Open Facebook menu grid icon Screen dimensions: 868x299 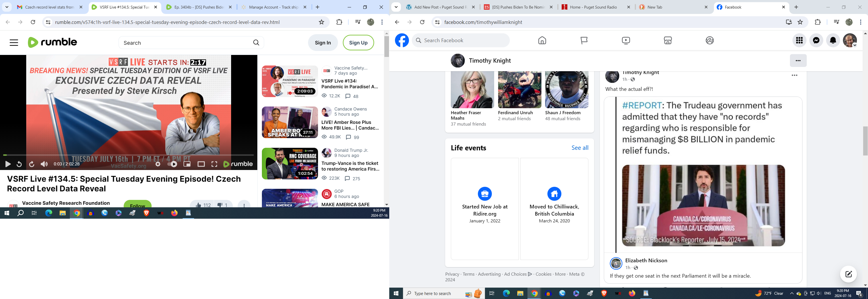click(799, 40)
